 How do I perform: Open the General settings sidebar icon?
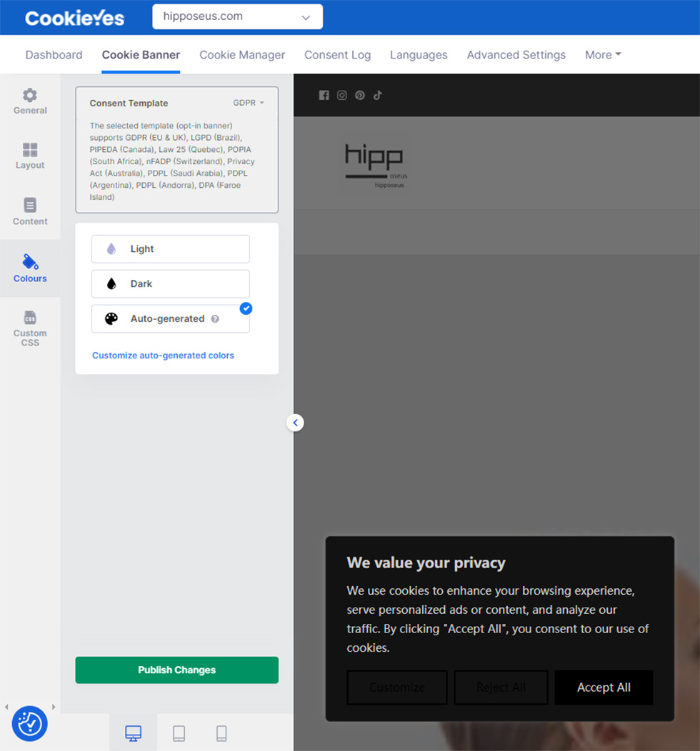(30, 101)
